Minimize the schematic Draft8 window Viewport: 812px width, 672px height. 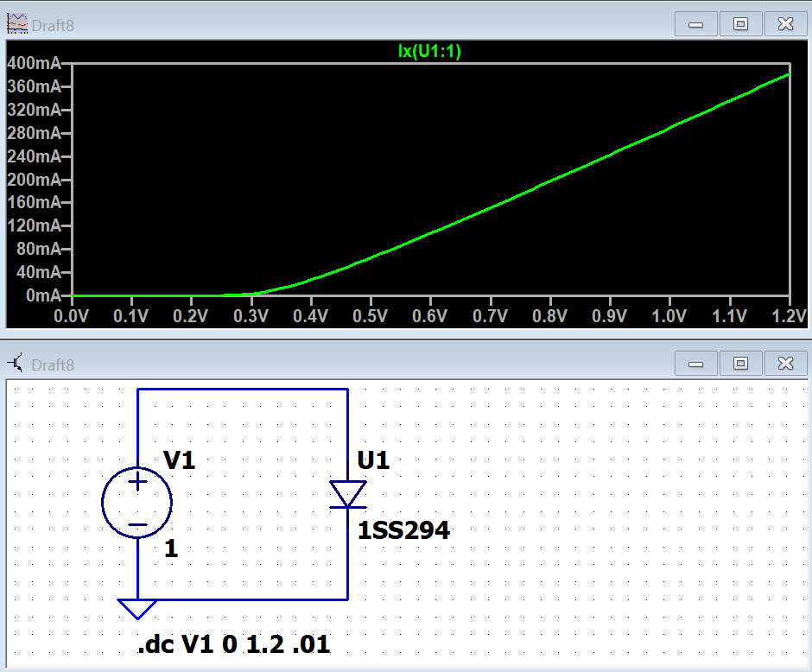click(695, 364)
